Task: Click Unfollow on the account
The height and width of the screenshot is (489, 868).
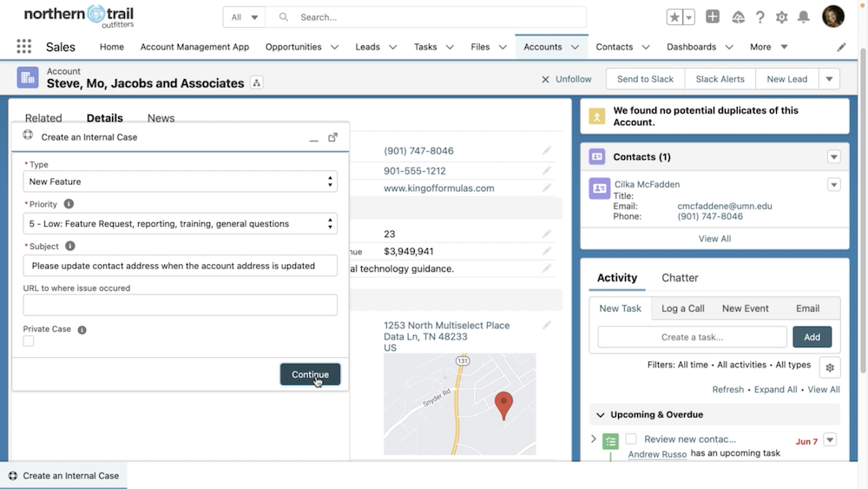Action: pyautogui.click(x=566, y=79)
